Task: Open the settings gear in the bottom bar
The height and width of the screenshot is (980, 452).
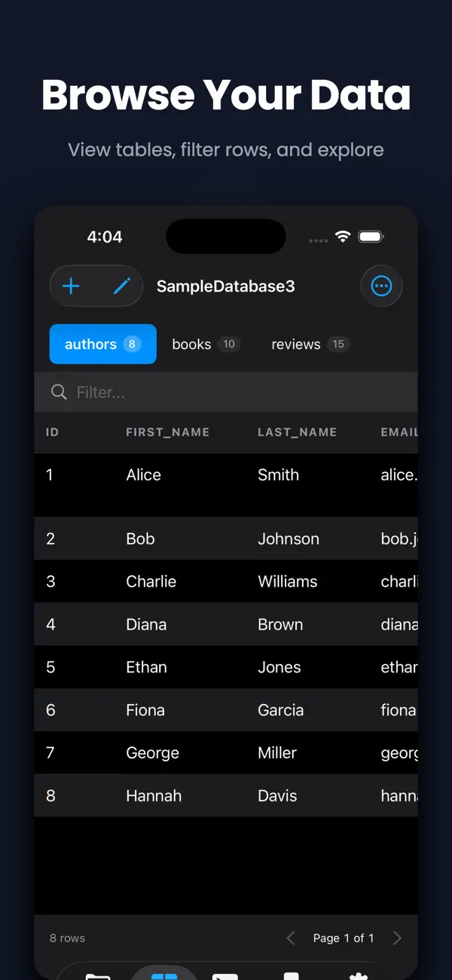Action: pyautogui.click(x=358, y=972)
